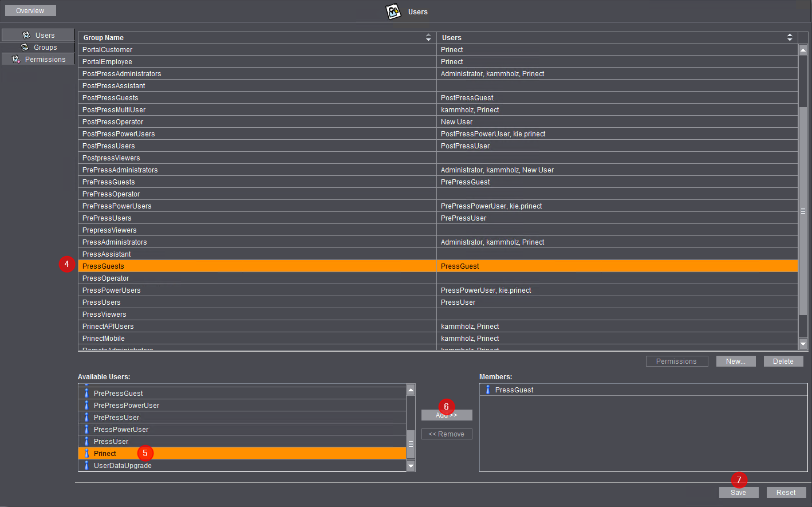This screenshot has height=507, width=812.
Task: Select the PressPowerUsers group row
Action: click(438, 290)
